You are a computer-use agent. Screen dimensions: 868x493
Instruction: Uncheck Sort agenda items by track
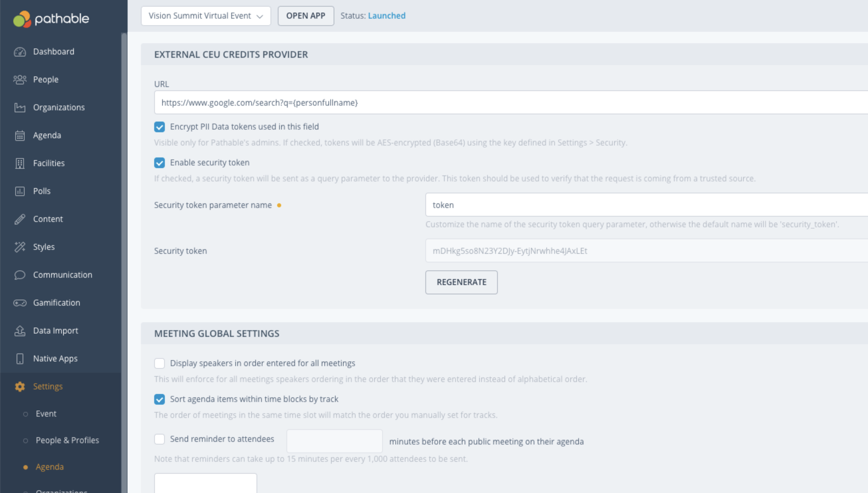160,399
